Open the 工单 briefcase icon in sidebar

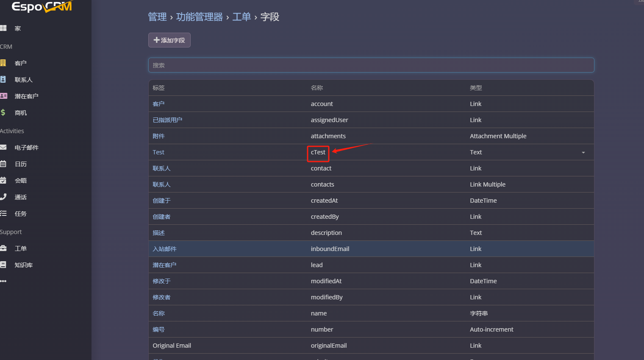(x=3, y=248)
